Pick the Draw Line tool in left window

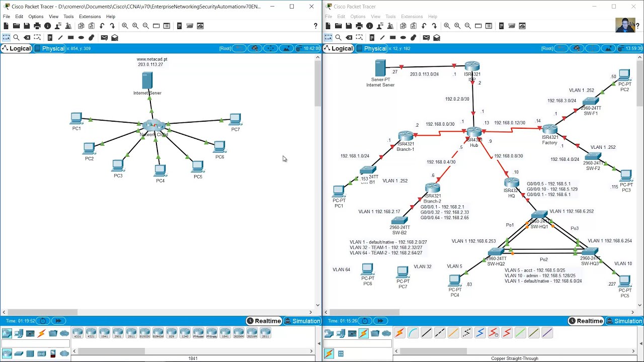[60, 37]
